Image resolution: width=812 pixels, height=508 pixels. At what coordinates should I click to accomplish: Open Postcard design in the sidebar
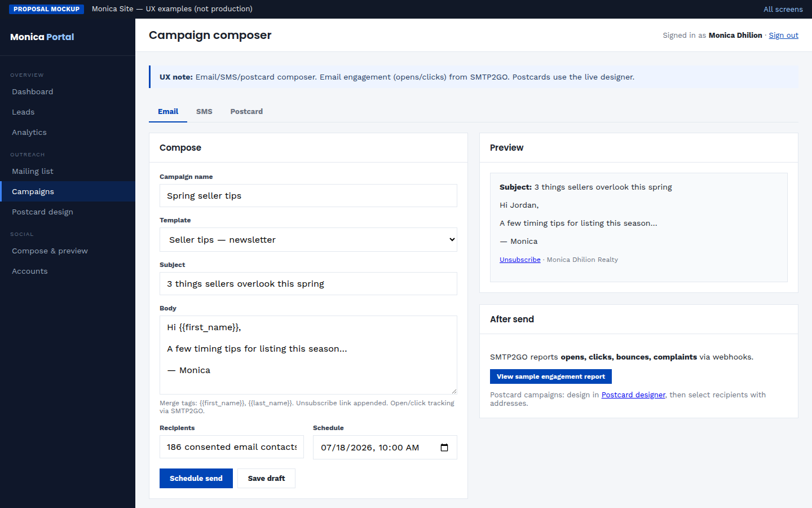(68, 212)
